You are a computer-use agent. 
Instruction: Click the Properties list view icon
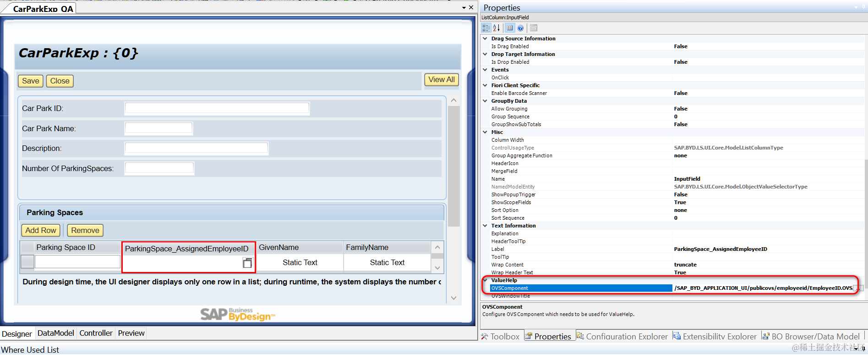[510, 28]
